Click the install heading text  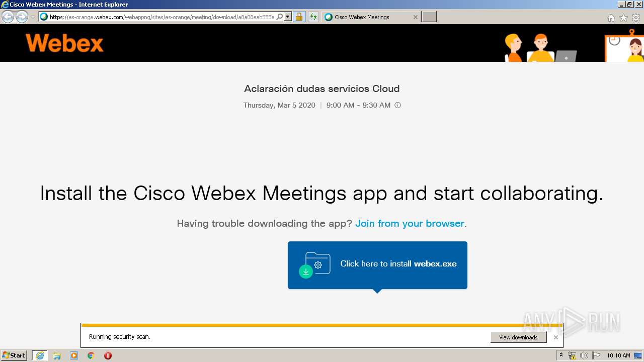321,194
